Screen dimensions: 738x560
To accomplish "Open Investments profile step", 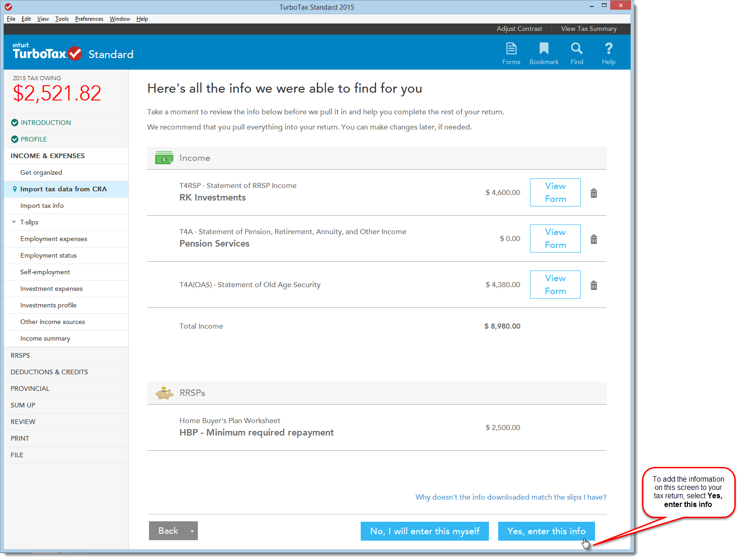I will [x=66, y=305].
